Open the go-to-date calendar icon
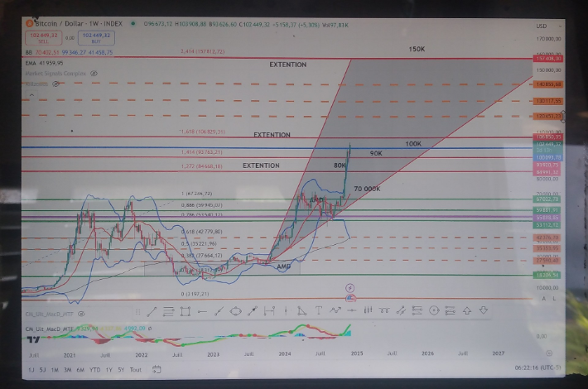This screenshot has width=588, height=389. [x=157, y=369]
